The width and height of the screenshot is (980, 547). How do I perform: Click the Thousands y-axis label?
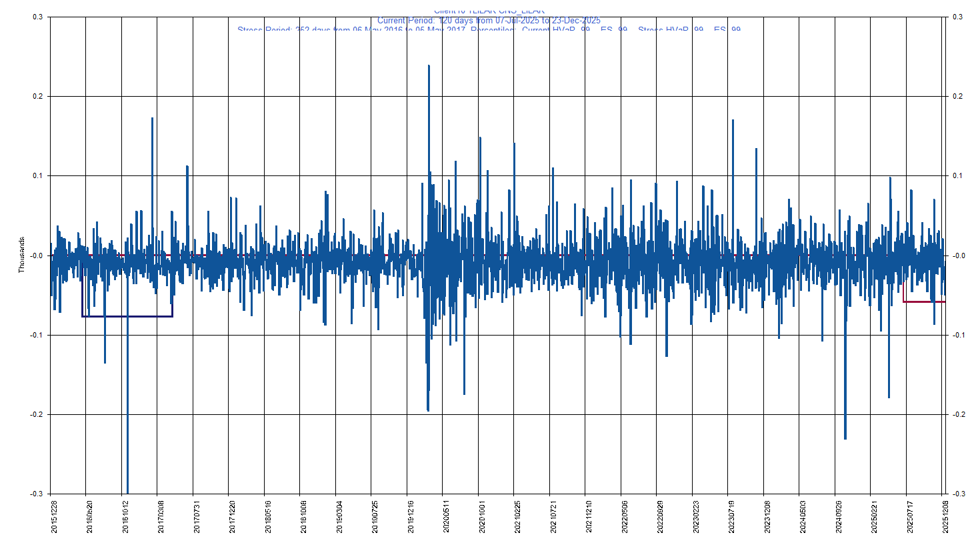(21, 255)
